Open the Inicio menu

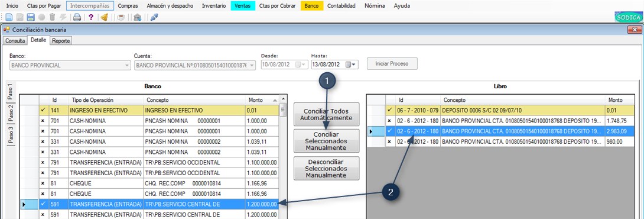pyautogui.click(x=12, y=6)
